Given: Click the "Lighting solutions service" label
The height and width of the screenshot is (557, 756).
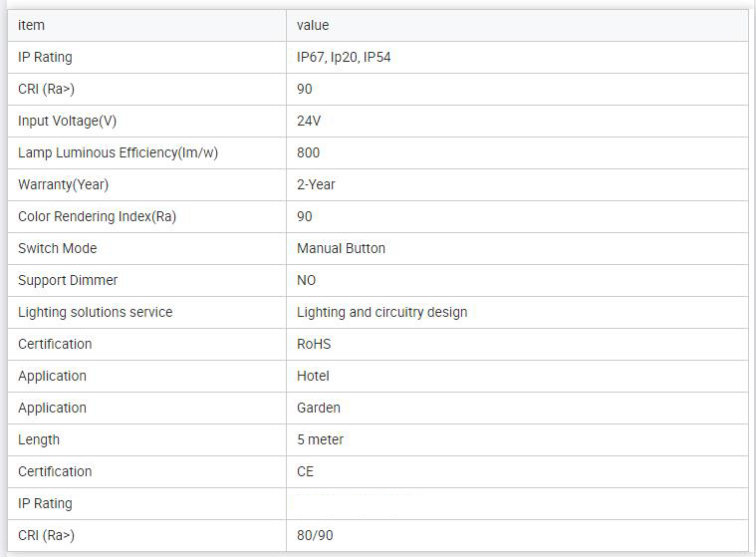Looking at the screenshot, I should coord(95,312).
